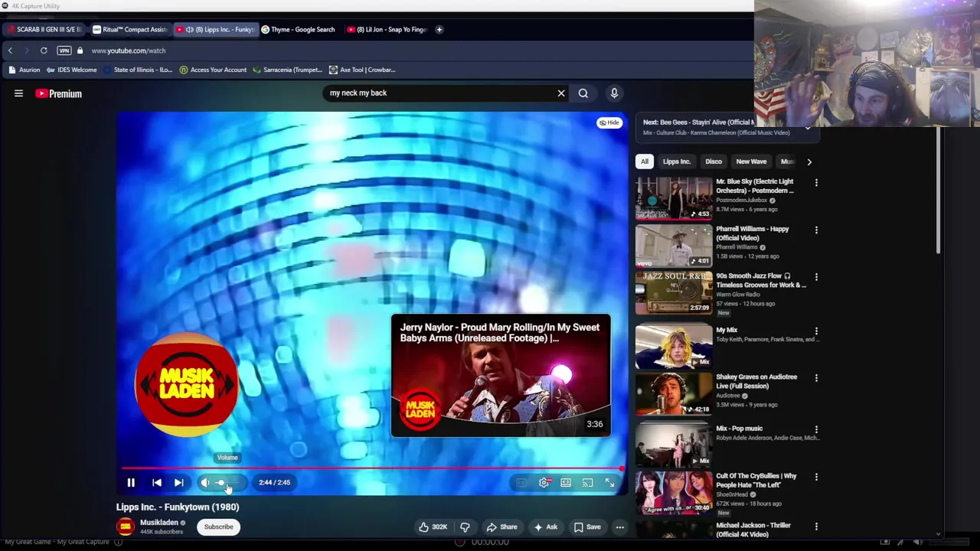Switch to Ritual Compact Assist browser tab
This screenshot has width=980, height=551.
130,29
